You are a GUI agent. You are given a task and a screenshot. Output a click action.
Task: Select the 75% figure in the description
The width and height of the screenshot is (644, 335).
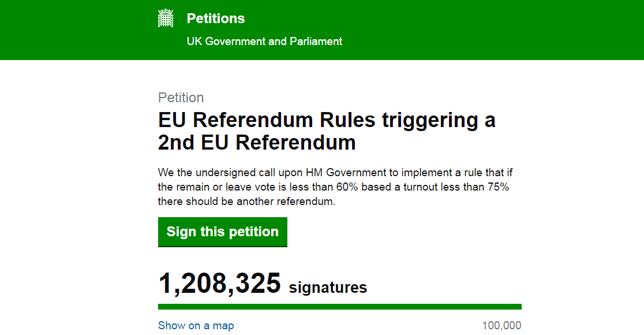pos(498,187)
